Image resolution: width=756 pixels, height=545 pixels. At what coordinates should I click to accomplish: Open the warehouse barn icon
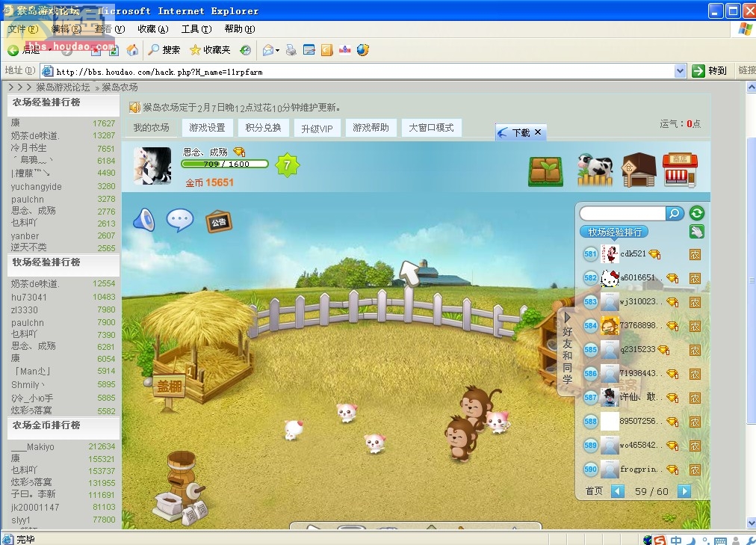tap(639, 170)
